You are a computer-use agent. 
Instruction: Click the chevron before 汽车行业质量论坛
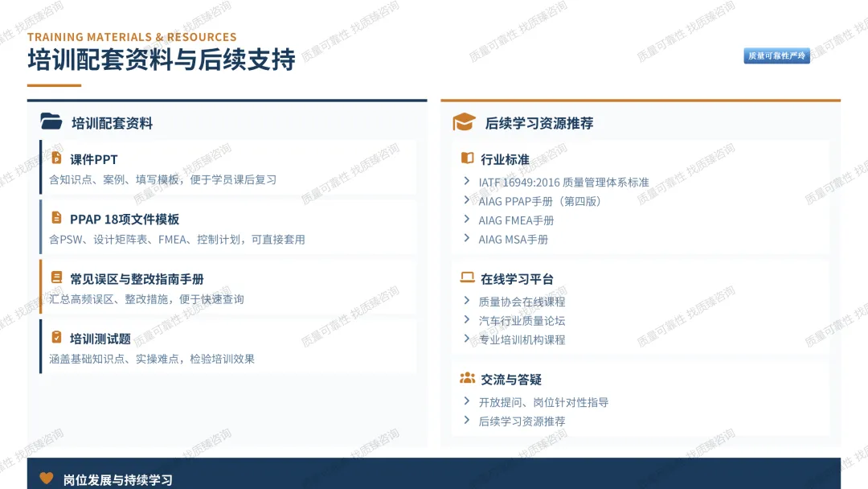pos(467,319)
